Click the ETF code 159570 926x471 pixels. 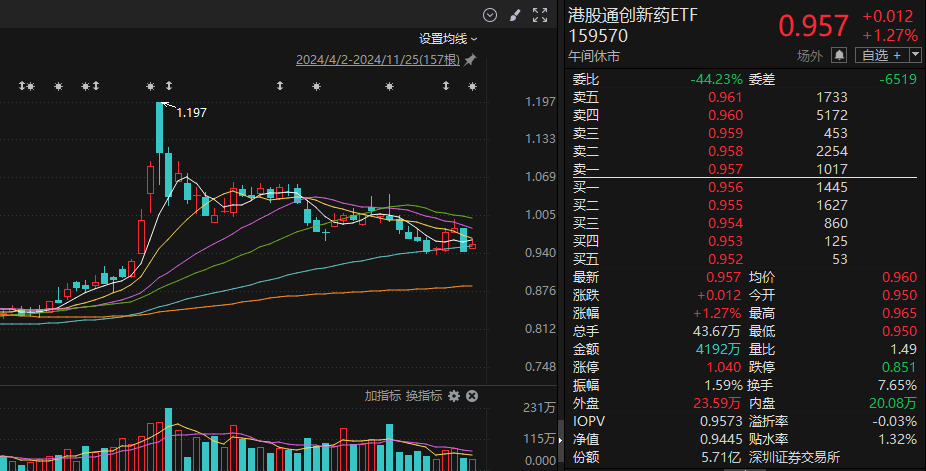(x=598, y=36)
